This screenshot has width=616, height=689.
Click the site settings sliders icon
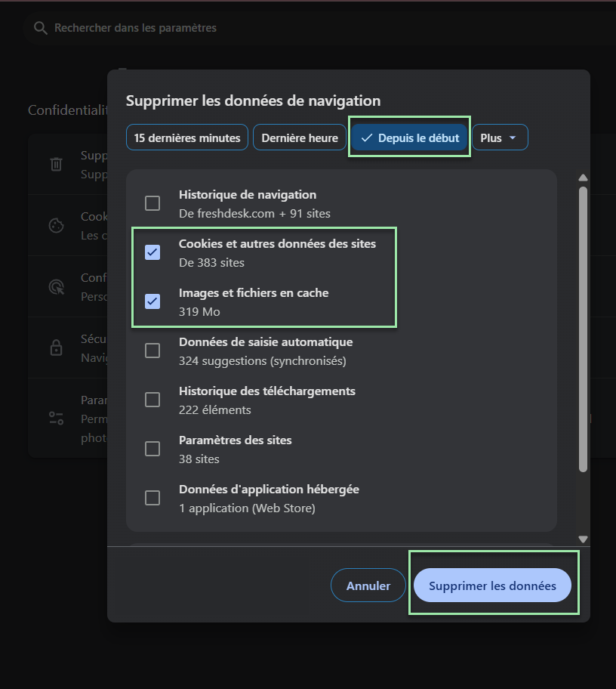[56, 417]
